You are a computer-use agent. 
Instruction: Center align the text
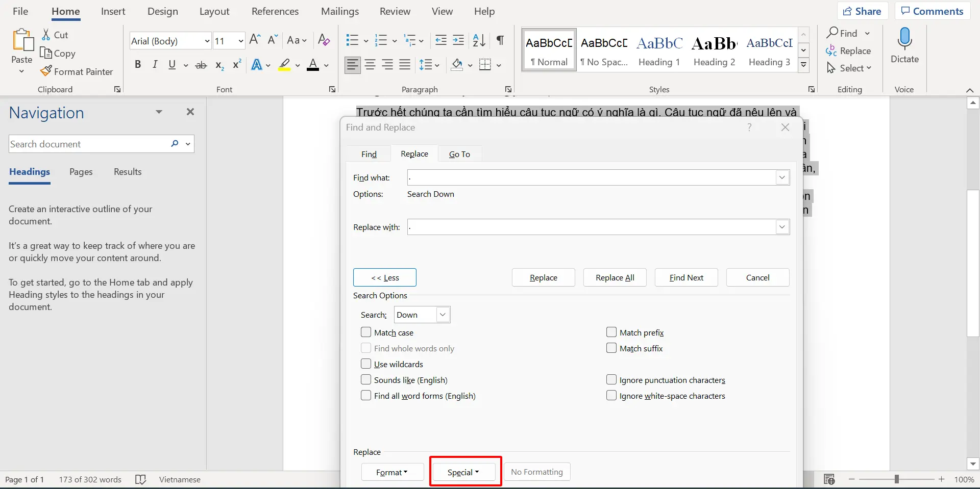(371, 65)
